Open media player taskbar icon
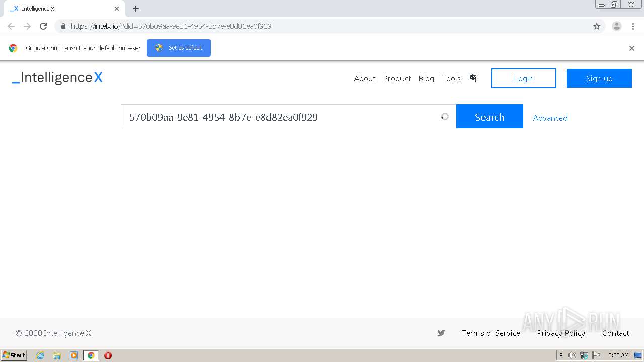Screen dimensions: 644x362 click(74, 355)
